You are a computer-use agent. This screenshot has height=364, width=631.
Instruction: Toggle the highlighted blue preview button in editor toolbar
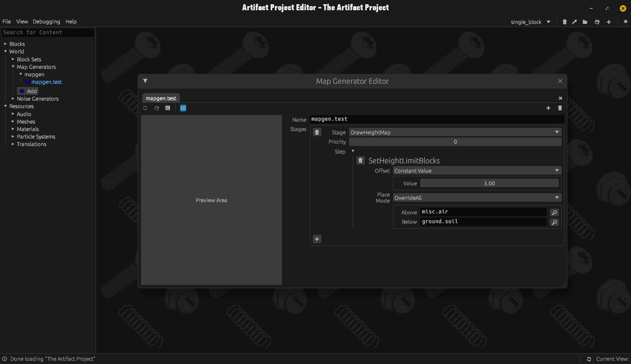click(183, 108)
